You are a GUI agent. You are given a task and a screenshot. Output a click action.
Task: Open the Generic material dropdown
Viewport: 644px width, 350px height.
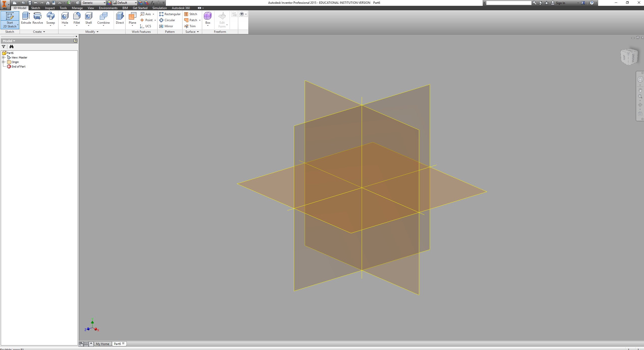pos(104,3)
